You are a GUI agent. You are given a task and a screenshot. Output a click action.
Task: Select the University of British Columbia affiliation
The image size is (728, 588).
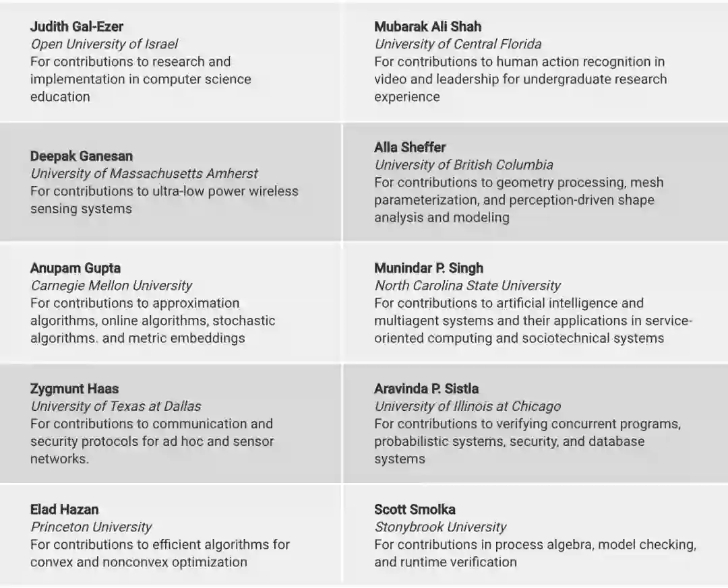coord(464,164)
